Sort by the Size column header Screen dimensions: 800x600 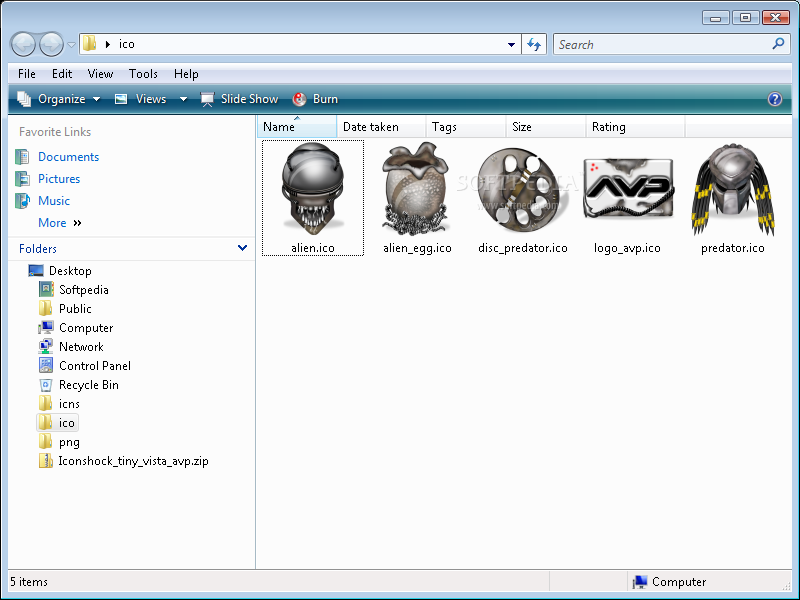click(x=545, y=127)
